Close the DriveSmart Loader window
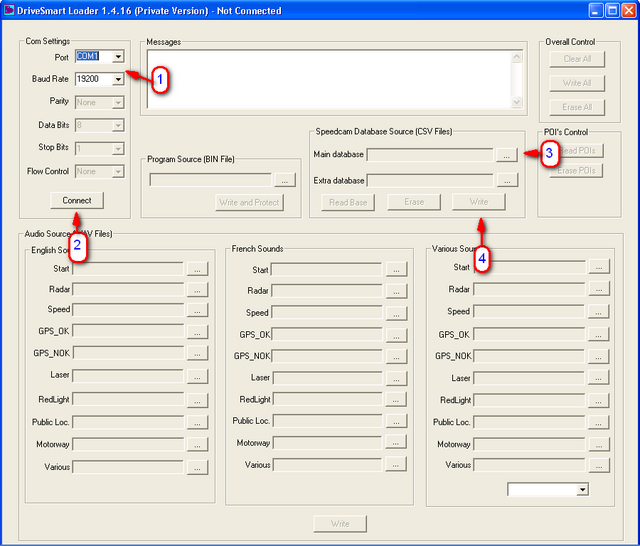 (629, 10)
